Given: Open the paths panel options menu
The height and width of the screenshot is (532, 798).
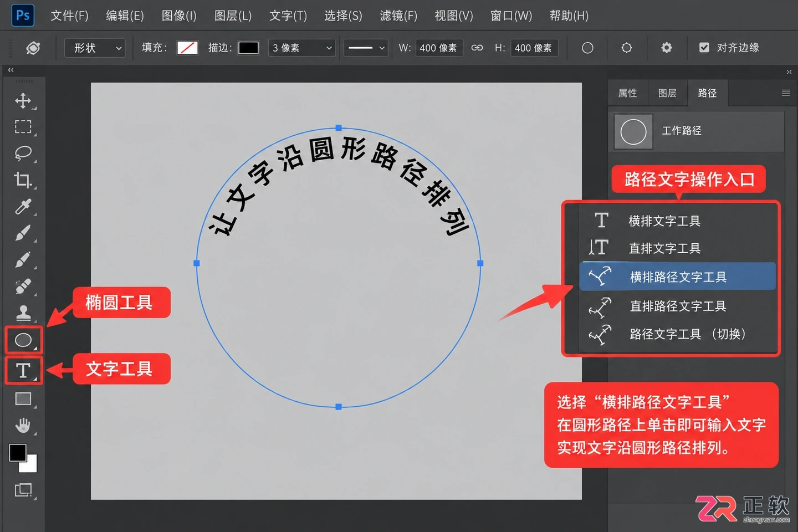Looking at the screenshot, I should [786, 93].
